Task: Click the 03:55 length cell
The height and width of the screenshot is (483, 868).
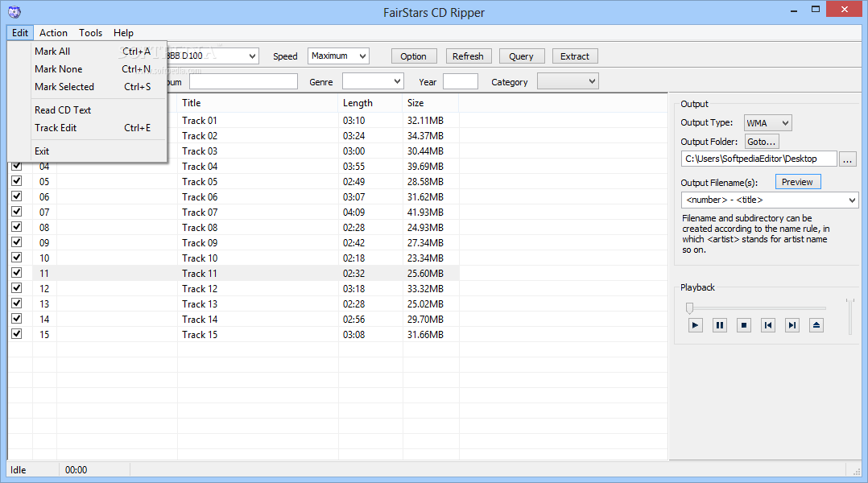Action: [353, 166]
